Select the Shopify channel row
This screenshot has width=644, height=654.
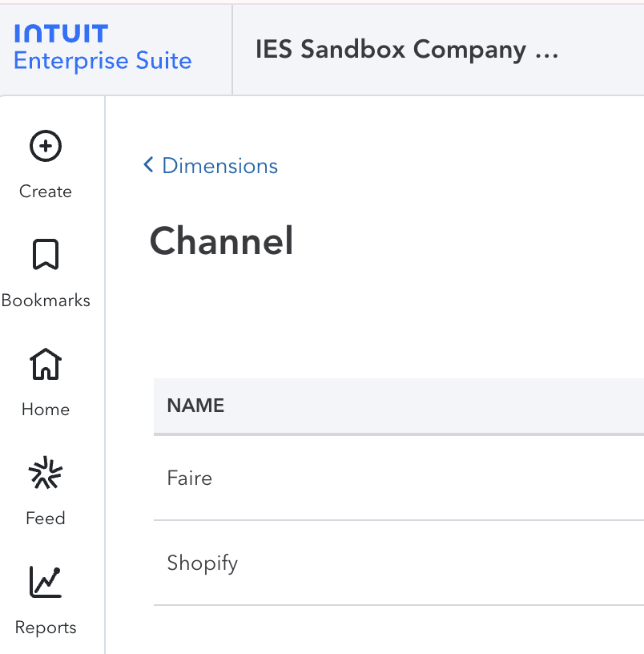(x=203, y=563)
